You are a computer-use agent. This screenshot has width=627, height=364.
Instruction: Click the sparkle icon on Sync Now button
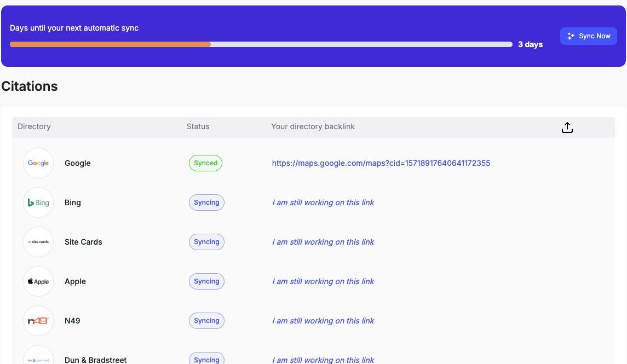click(x=571, y=36)
